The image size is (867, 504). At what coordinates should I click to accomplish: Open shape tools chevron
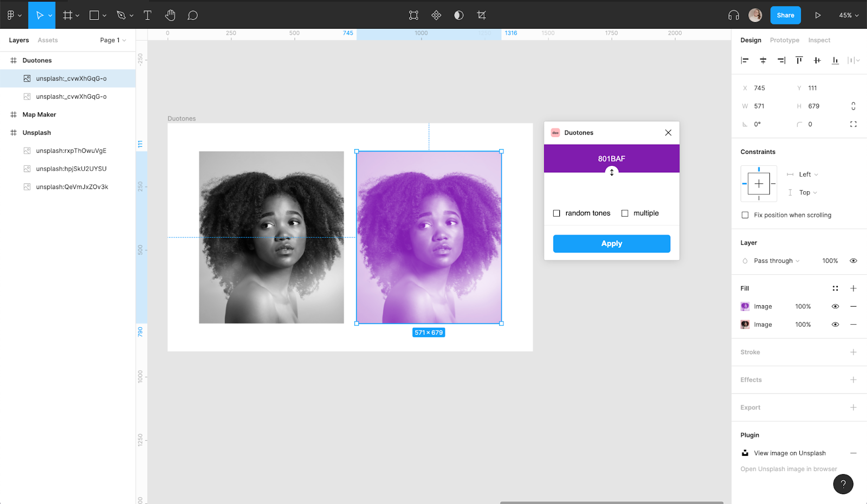pyautogui.click(x=105, y=16)
